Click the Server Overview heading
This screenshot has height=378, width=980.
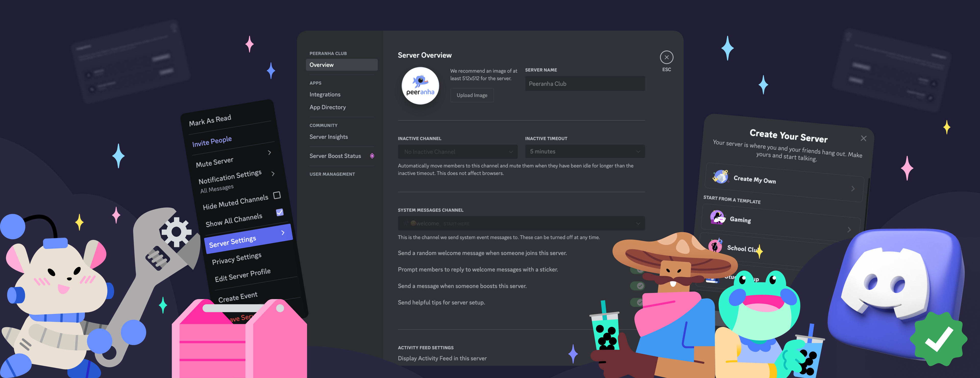coord(424,55)
